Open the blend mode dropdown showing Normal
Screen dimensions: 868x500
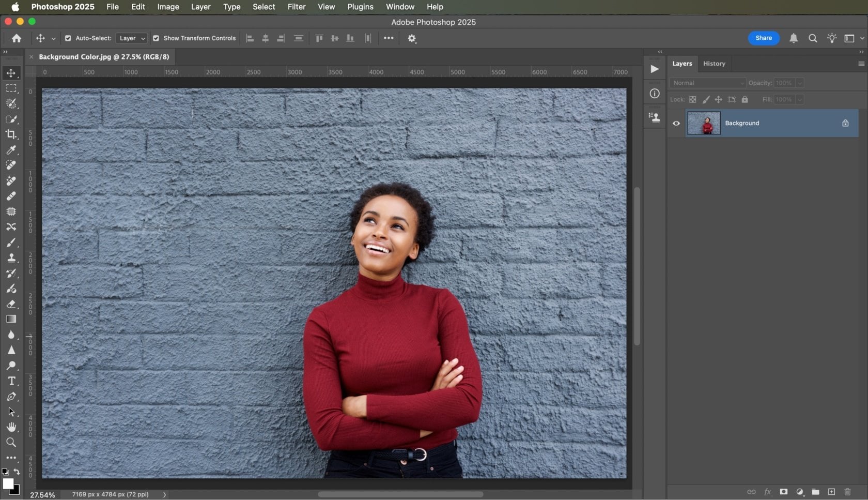click(x=707, y=83)
